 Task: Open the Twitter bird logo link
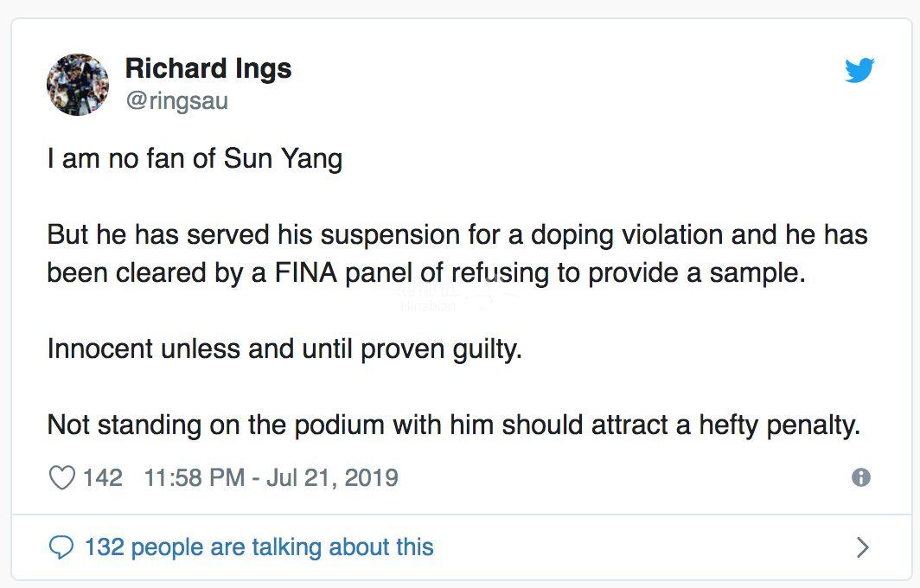[x=859, y=70]
